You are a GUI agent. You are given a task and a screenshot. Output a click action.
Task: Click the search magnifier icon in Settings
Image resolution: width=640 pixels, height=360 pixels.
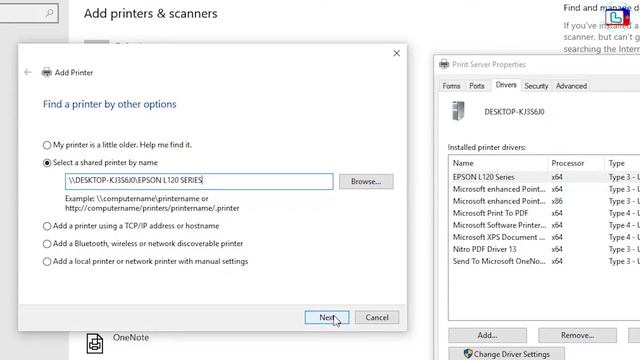coord(49,13)
